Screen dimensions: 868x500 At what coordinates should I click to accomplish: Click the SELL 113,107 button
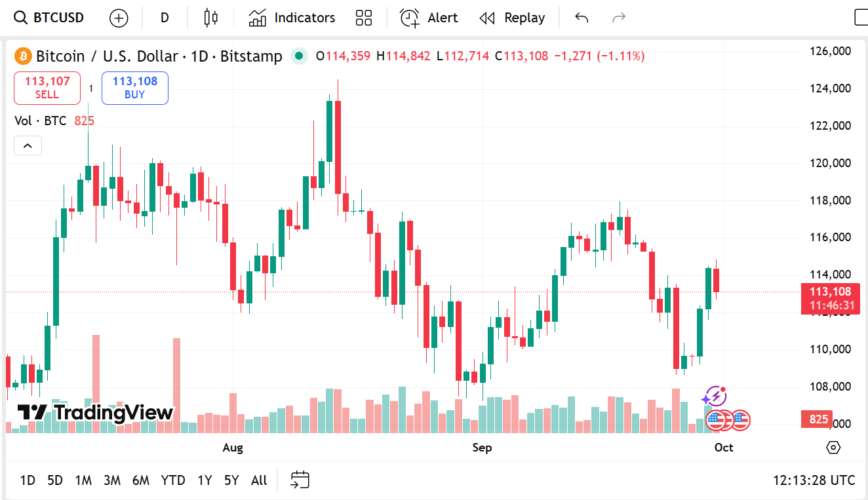point(47,88)
